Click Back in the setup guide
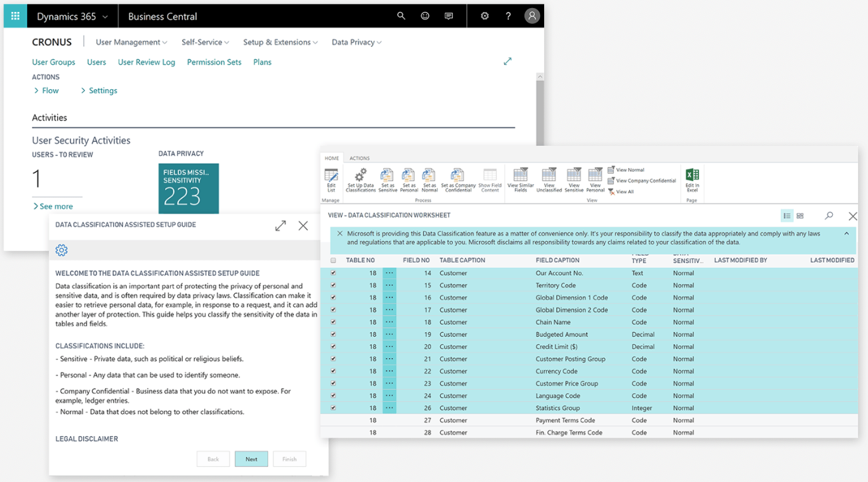The width and height of the screenshot is (868, 482). (213, 459)
